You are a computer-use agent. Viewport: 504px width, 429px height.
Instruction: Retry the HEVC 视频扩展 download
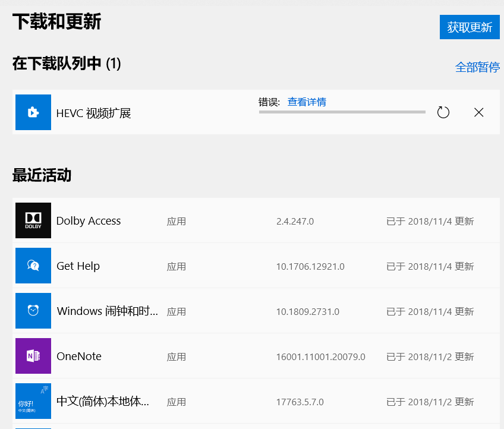tap(443, 112)
